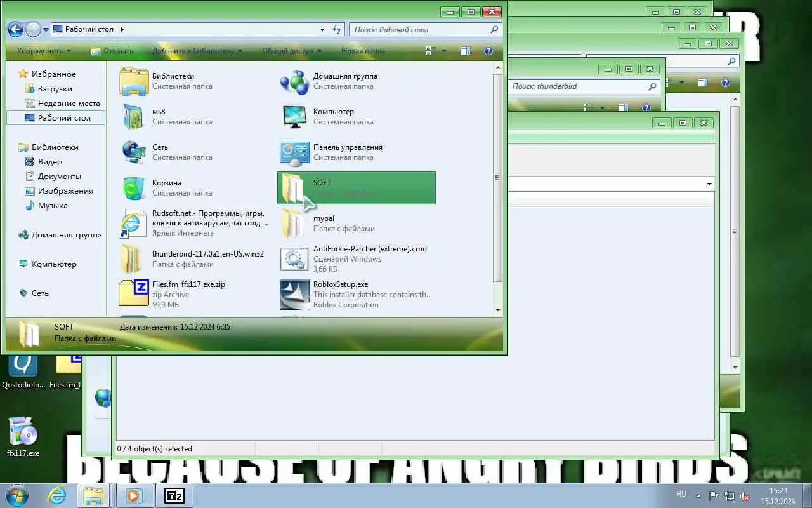Open the Общий доступ menu
812x508 pixels.
291,51
